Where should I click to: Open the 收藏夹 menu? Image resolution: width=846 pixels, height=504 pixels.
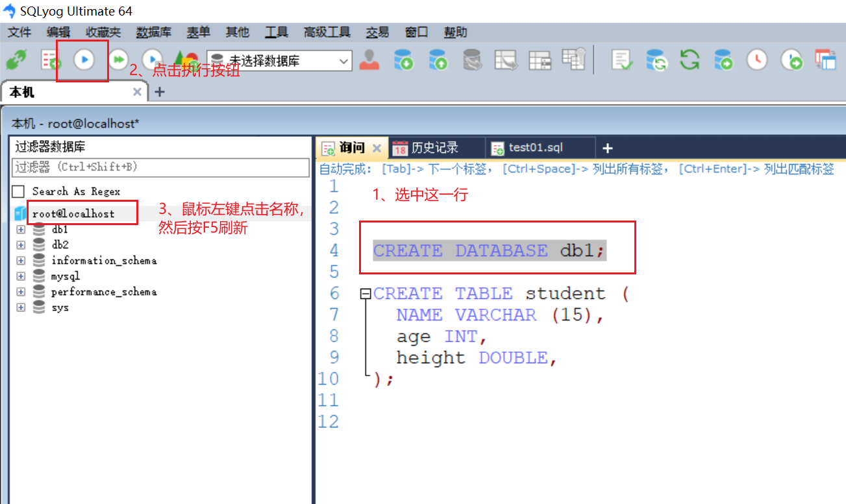103,32
